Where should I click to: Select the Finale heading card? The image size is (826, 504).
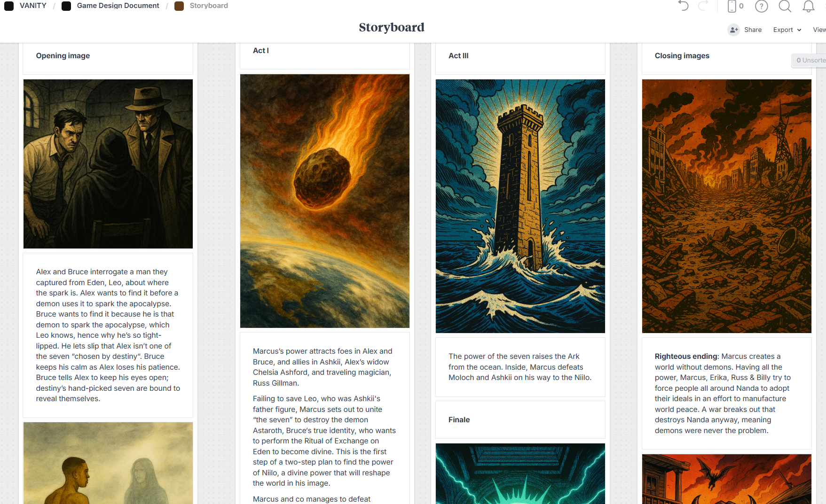520,419
